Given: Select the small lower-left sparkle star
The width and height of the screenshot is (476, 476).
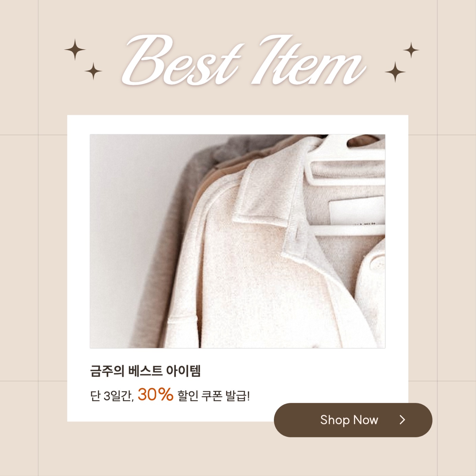Looking at the screenshot, I should tap(93, 71).
